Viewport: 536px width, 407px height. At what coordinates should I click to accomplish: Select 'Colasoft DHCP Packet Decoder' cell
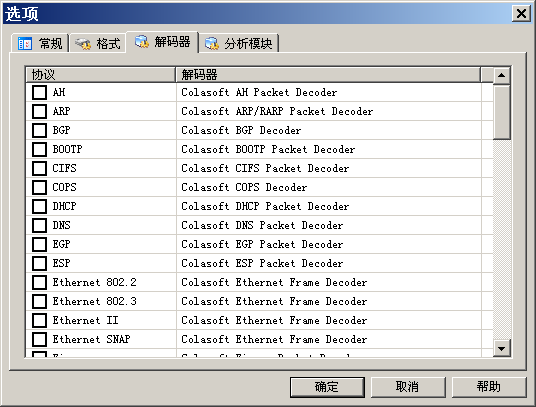tap(329, 206)
